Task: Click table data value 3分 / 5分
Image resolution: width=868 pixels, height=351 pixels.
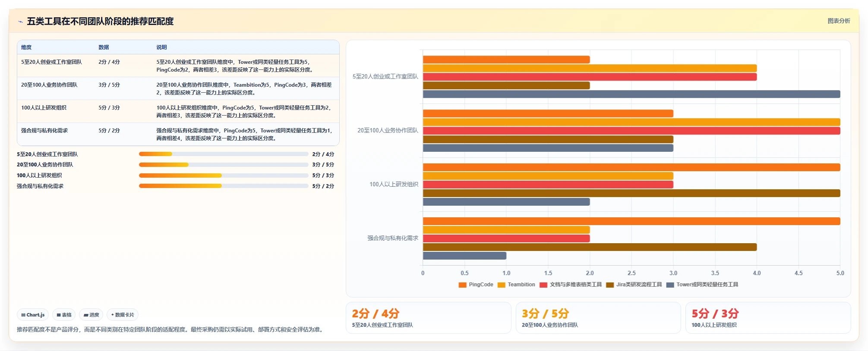Action: (x=109, y=85)
